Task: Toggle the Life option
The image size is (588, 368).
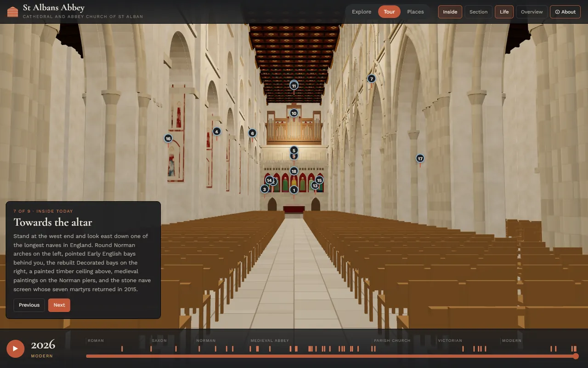Action: [x=504, y=12]
